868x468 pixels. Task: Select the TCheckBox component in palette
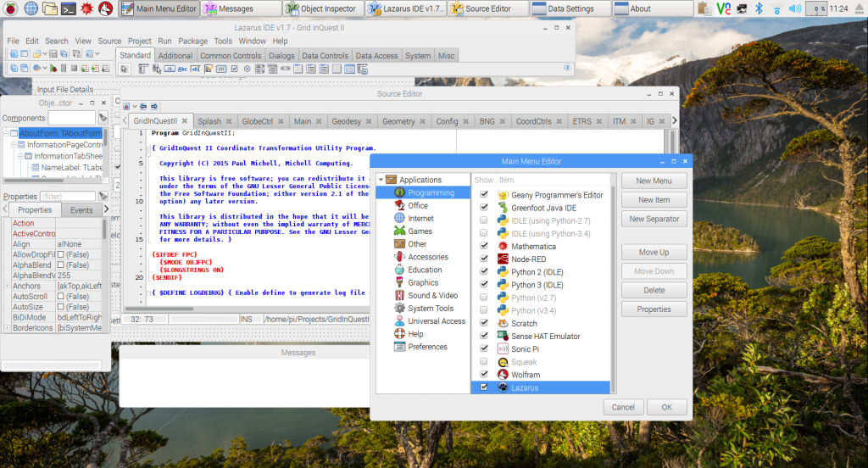(234, 69)
